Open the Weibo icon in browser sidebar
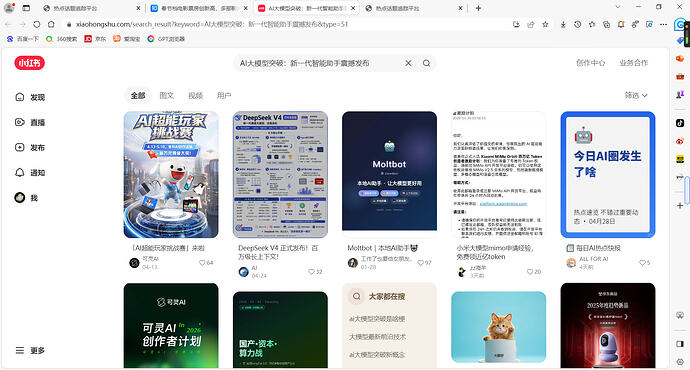 click(680, 141)
